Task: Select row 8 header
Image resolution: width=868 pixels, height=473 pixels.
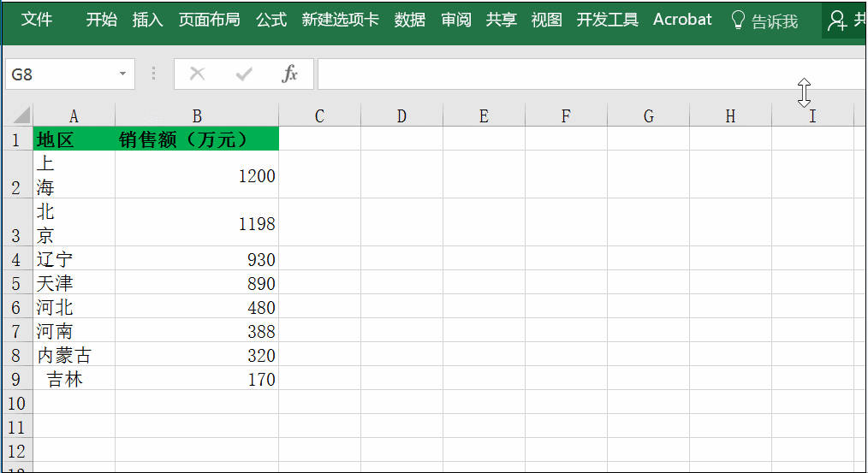Action: [x=16, y=355]
